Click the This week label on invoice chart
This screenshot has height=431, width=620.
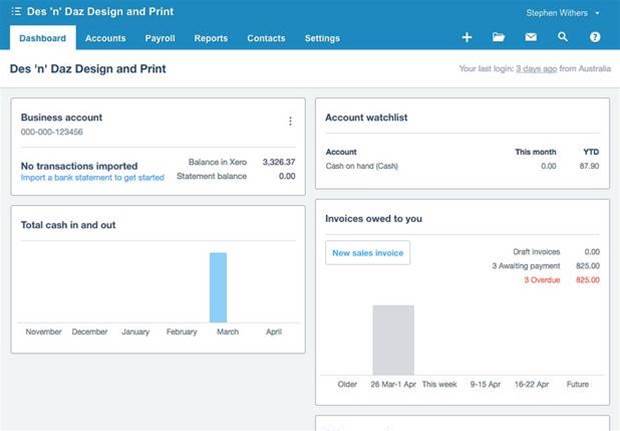tap(439, 384)
